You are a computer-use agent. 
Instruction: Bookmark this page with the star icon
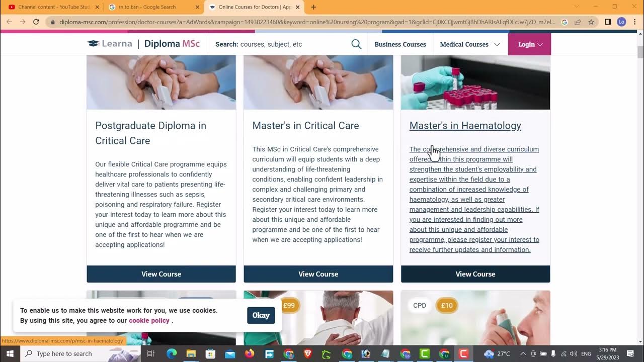coord(591,22)
